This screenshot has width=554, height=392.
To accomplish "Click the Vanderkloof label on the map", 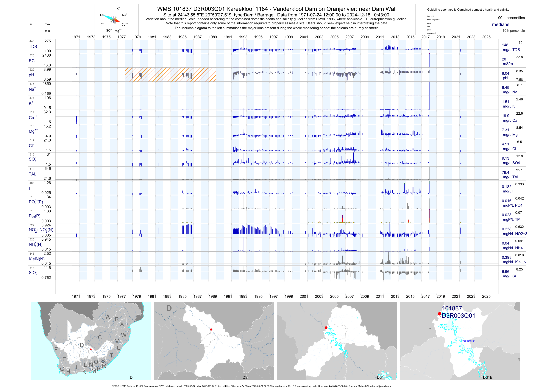I will (x=468, y=341).
